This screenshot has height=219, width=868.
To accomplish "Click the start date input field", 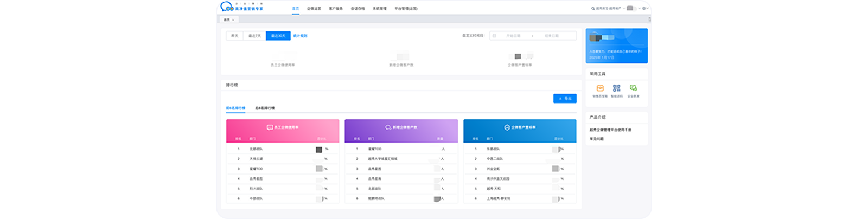I will 513,36.
